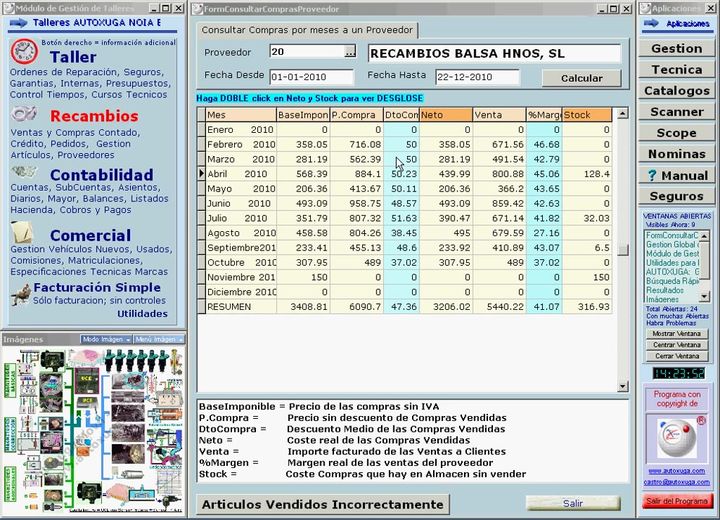
Task: Click the provider name field RECAMBIOS BALSA
Action: pos(494,54)
